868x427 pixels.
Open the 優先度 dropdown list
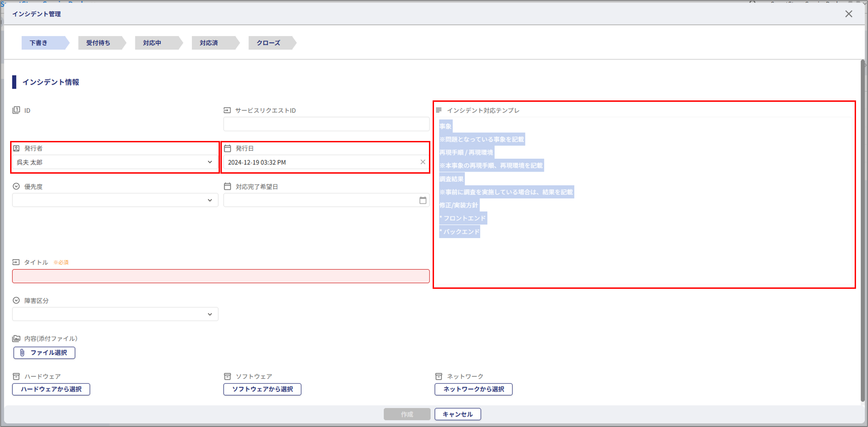tap(115, 200)
